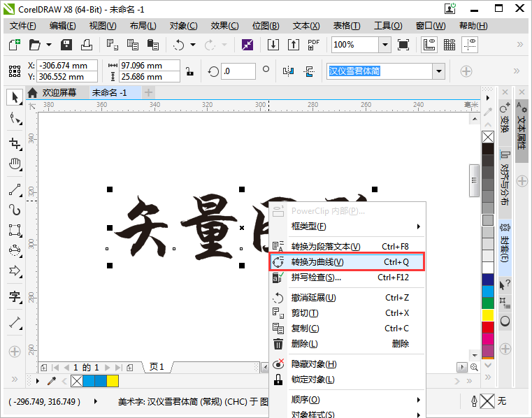Click the Import icon in the toolbar

274,45
